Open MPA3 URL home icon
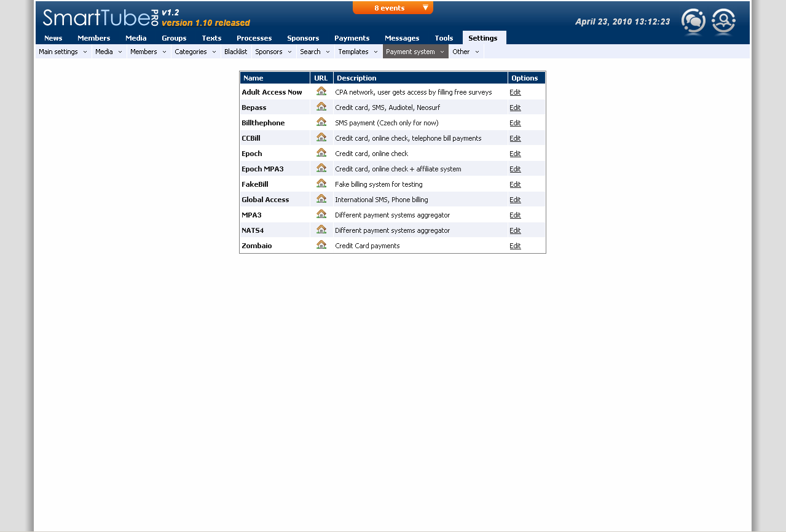The width and height of the screenshot is (786, 532). [x=321, y=214]
